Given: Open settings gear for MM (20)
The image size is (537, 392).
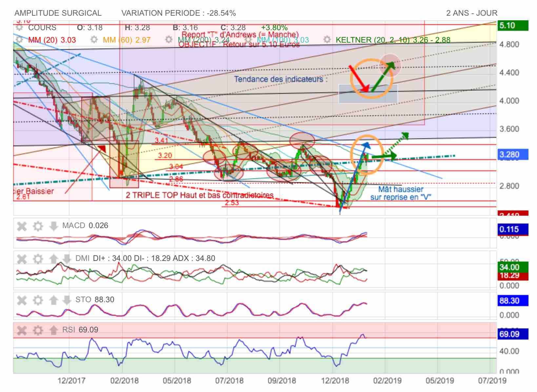Looking at the screenshot, I should pos(19,40).
